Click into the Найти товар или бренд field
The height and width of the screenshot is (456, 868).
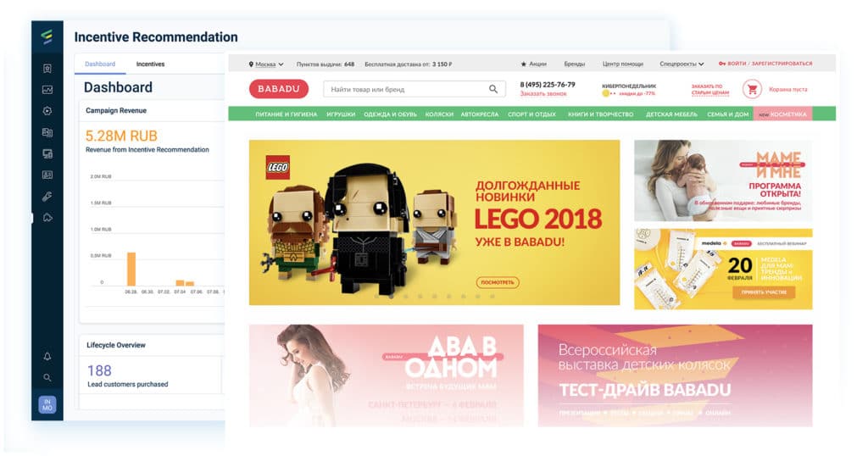click(x=409, y=89)
